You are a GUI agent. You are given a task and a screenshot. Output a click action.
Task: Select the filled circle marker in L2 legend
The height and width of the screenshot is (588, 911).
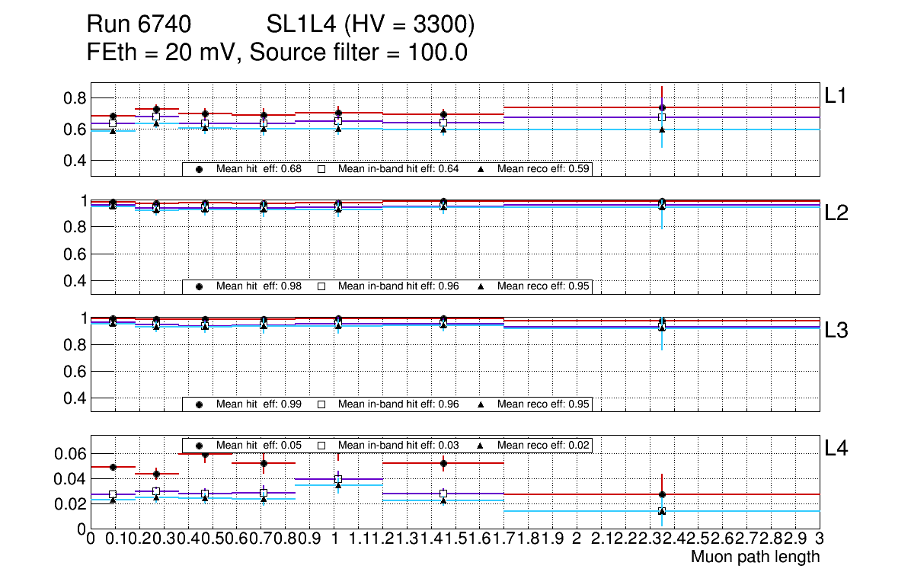[200, 286]
